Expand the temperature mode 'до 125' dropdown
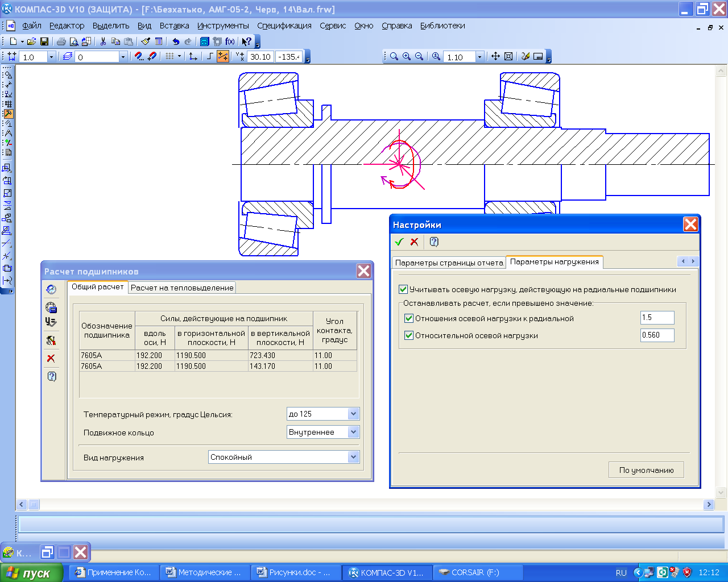Screen dimensions: 728x582 [353, 414]
